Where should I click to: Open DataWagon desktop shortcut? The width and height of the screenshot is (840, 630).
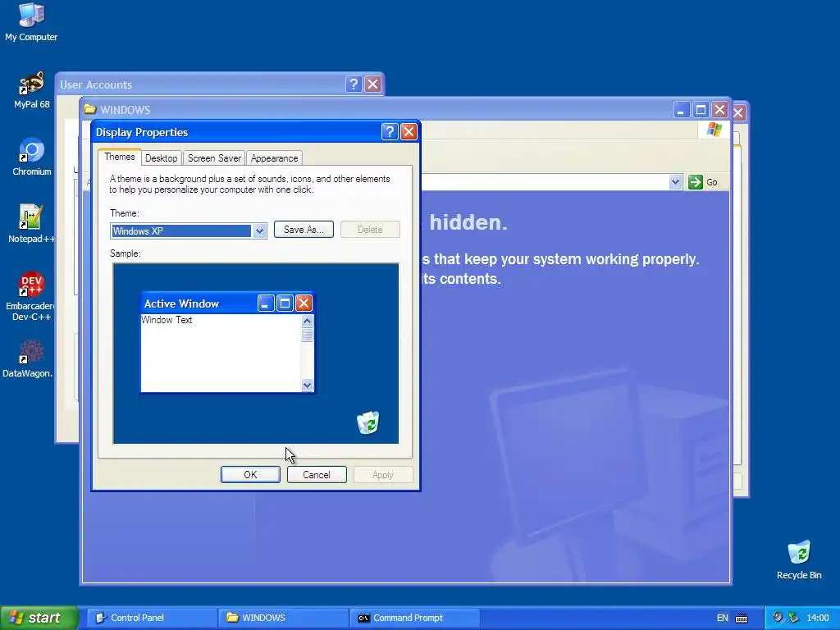tap(28, 359)
